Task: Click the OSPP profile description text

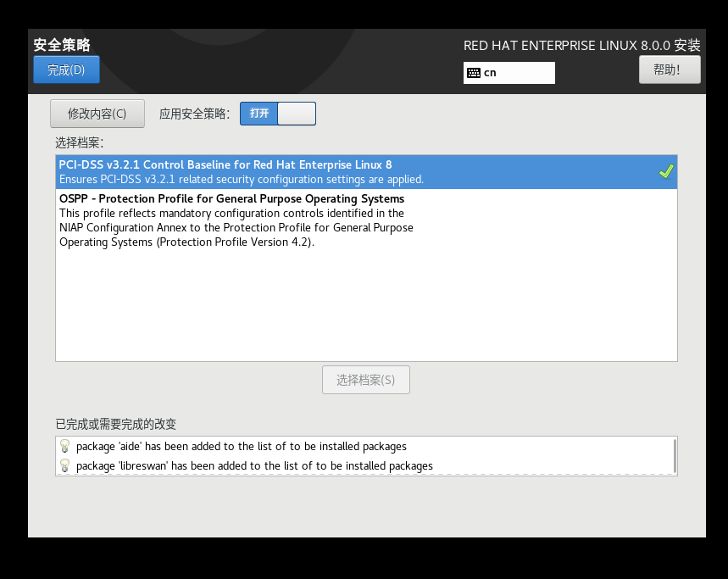Action: (x=236, y=228)
